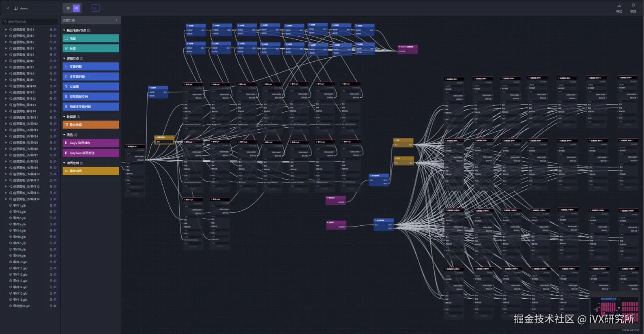Click cube icon of 零件6.glb
This screenshot has height=334, width=644.
point(11,237)
